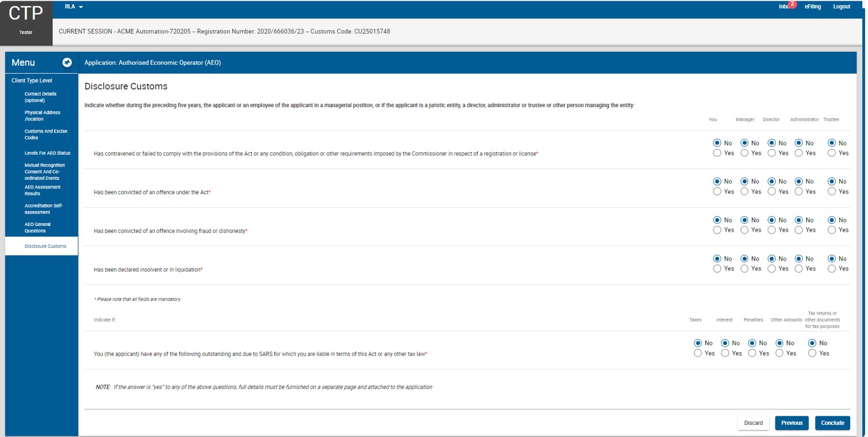Select Yes for Director on convicted under Act

(x=771, y=191)
